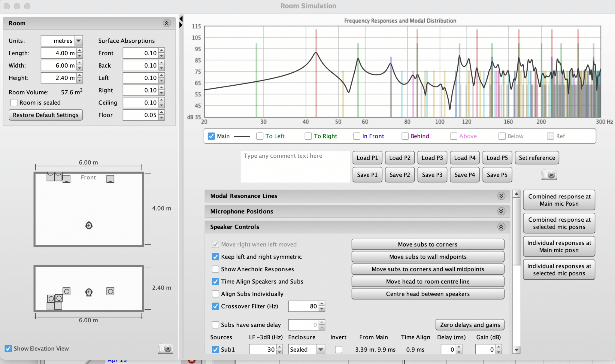Viewport: 615px width, 364px height.
Task: Expand the Microphone Positions section
Action: coord(501,211)
